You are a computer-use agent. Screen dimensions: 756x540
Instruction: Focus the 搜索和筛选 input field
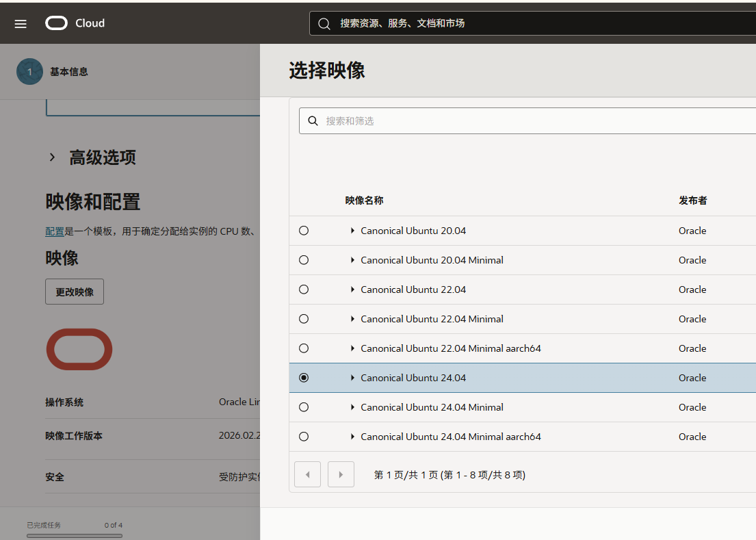[x=534, y=121]
